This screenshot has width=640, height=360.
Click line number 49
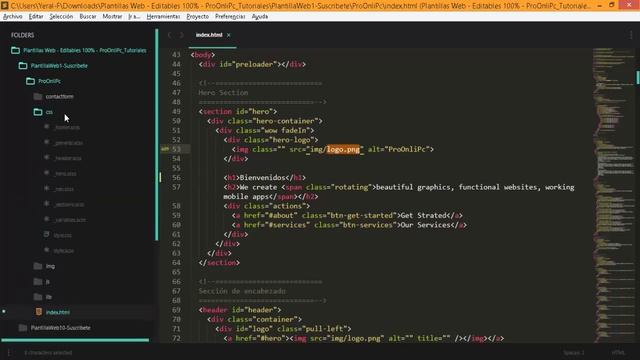176,111
